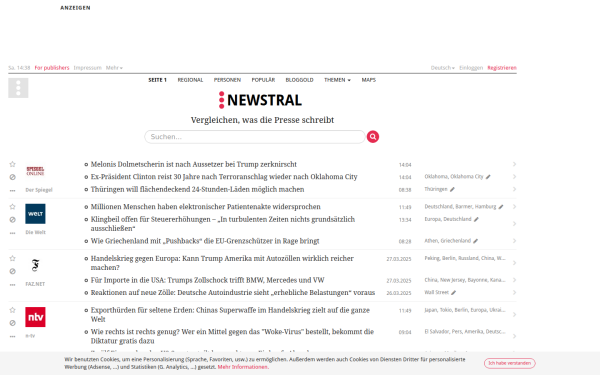Expand the Clinton Oklahoma City article chevron

point(514,177)
